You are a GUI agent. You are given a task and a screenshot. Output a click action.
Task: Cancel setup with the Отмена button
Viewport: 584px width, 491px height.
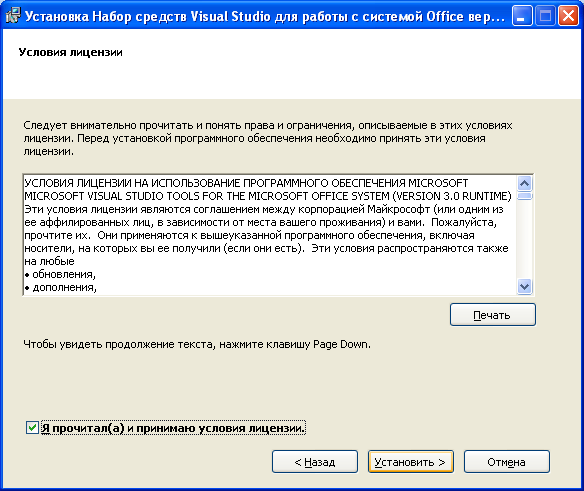pos(507,462)
